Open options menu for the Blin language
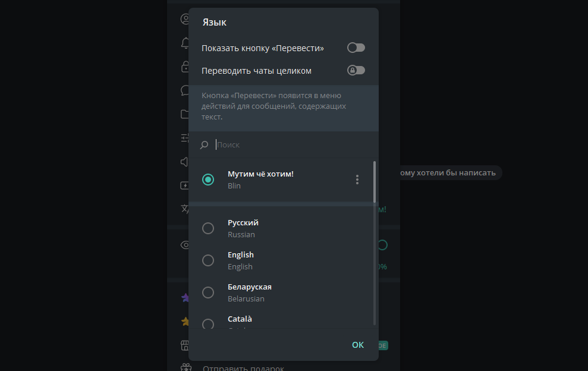This screenshot has width=588, height=371. click(357, 180)
